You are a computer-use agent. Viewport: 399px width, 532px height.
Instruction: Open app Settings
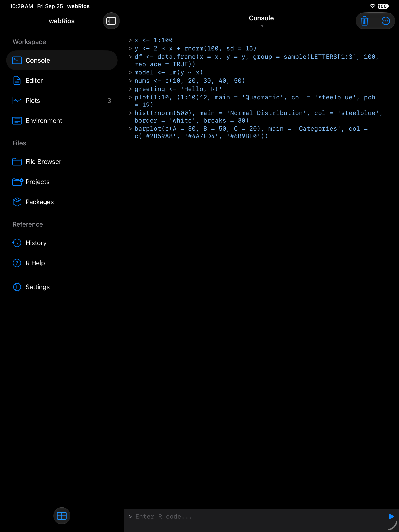coord(62,287)
